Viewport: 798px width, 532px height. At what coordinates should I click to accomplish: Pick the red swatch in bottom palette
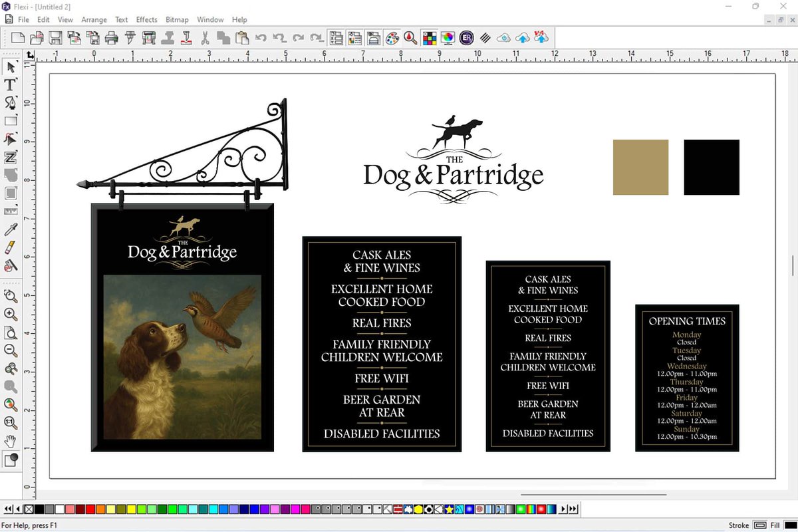click(x=90, y=509)
